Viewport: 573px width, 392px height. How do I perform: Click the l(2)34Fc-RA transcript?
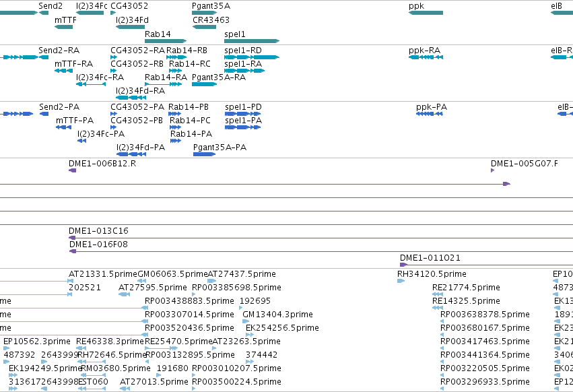pyautogui.click(x=91, y=84)
